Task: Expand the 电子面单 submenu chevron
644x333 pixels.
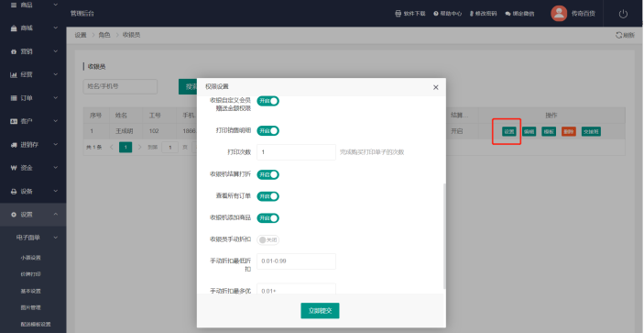Action: pyautogui.click(x=56, y=238)
